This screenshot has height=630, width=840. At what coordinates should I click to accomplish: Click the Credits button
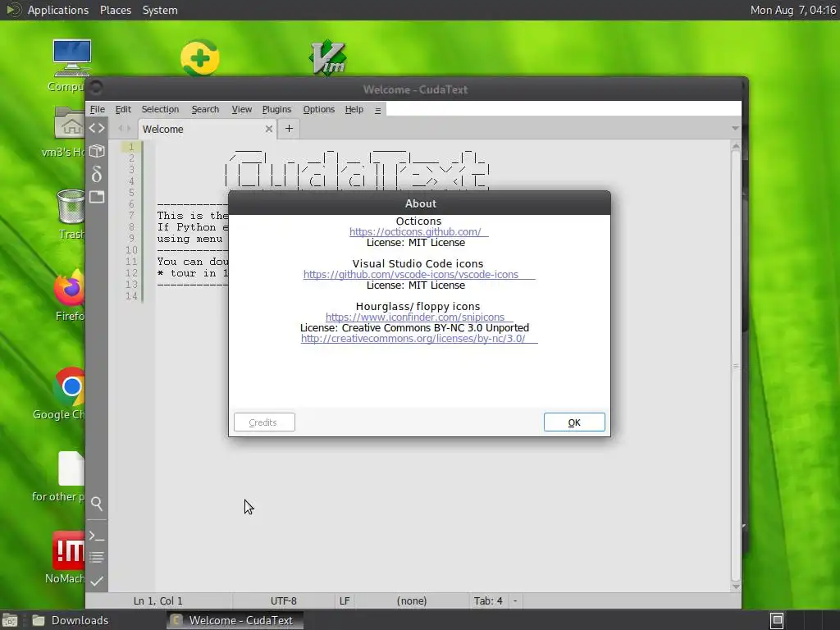pyautogui.click(x=264, y=422)
